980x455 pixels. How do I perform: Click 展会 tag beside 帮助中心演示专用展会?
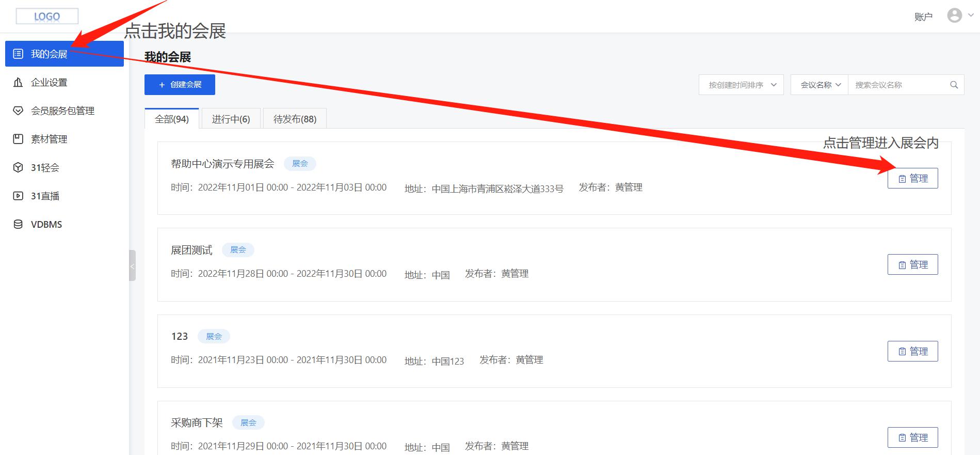(x=300, y=164)
